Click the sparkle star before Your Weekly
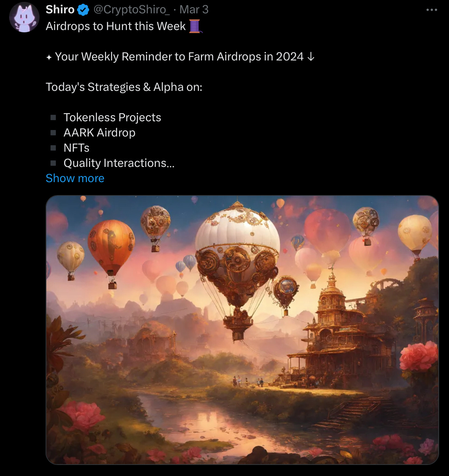 (x=49, y=57)
